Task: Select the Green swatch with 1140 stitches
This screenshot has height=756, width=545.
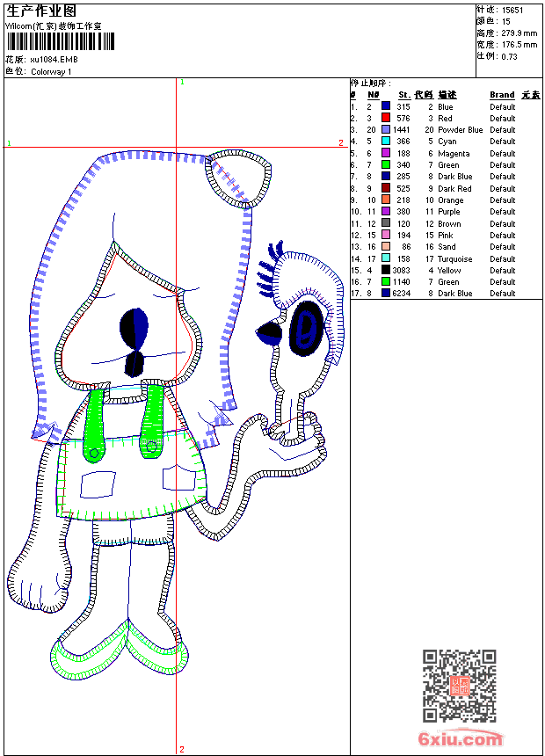Action: [x=386, y=281]
